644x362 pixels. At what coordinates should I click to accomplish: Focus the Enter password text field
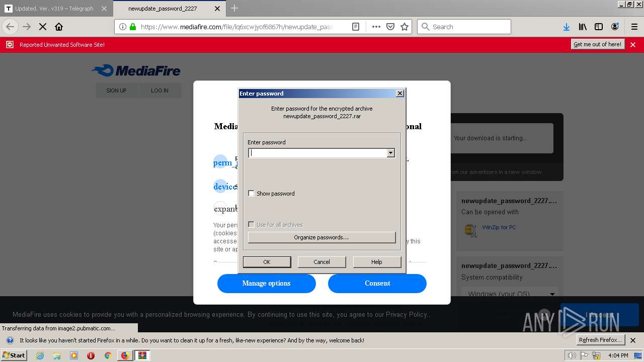(x=317, y=153)
